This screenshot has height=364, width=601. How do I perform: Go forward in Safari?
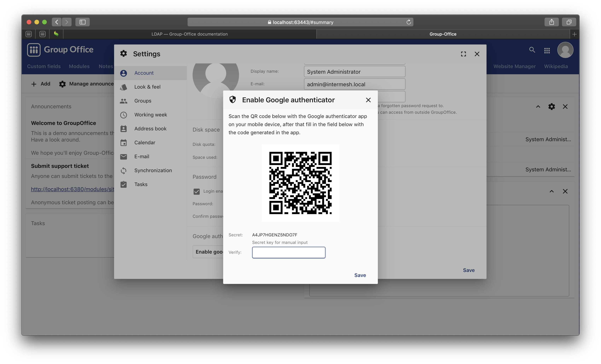pyautogui.click(x=67, y=22)
